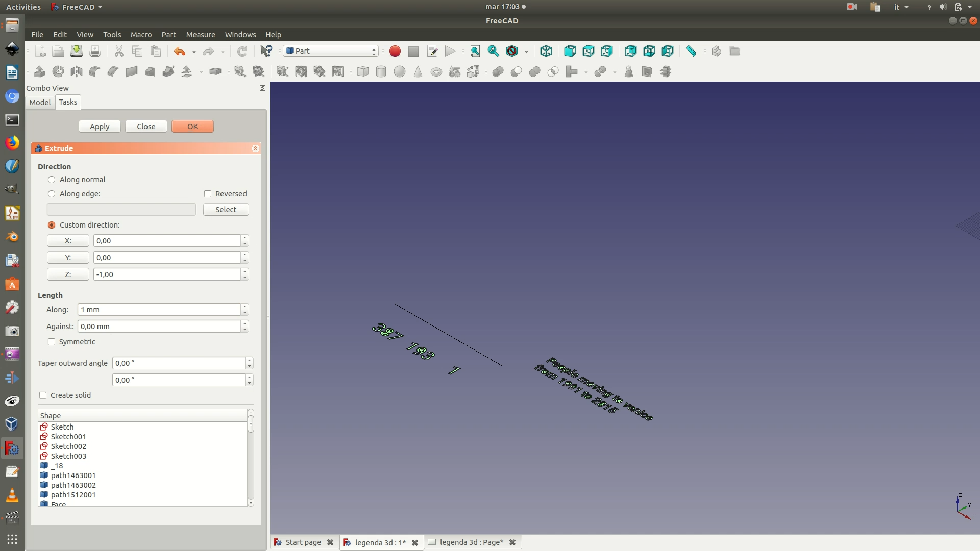Open the redo history dropdown arrow
Screen dimensions: 980x551
pos(223,52)
